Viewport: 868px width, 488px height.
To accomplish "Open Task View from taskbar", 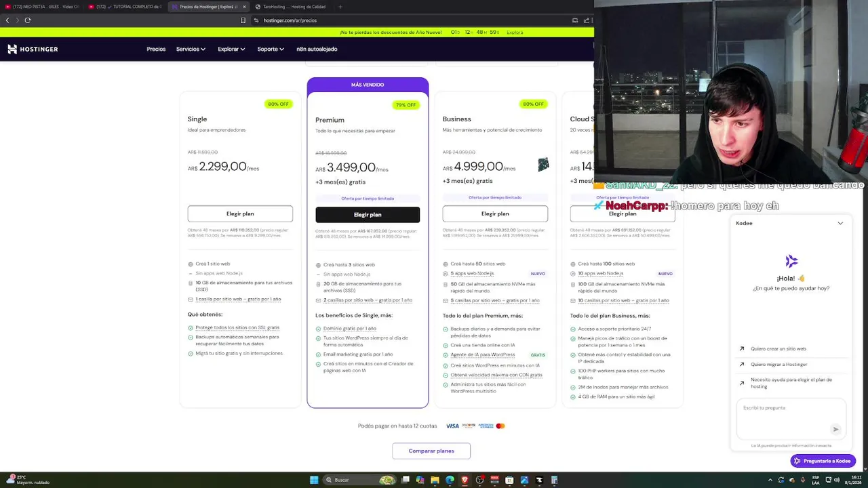I will tap(405, 480).
